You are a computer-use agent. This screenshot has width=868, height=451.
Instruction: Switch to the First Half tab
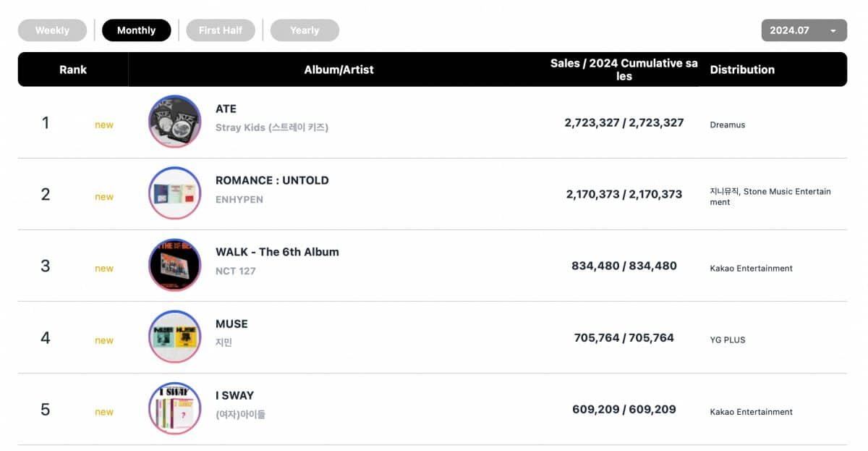221,30
